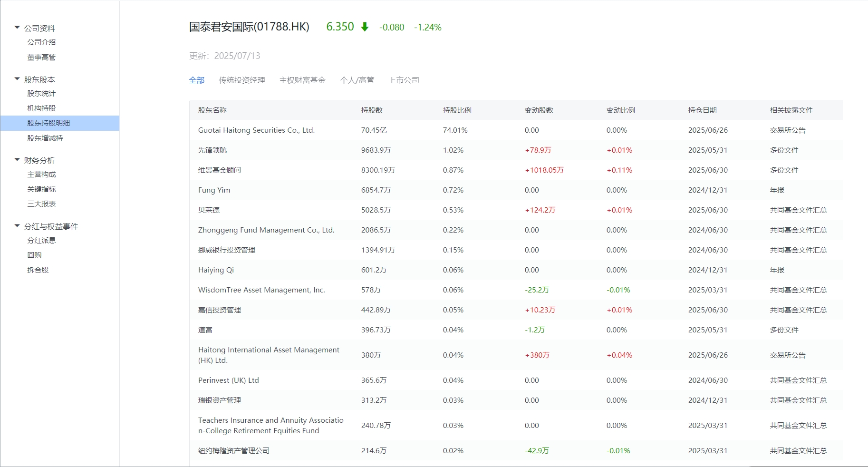The height and width of the screenshot is (467, 868).
Task: Collapse the 分红与权益事件 section arrow
Action: click(x=17, y=226)
